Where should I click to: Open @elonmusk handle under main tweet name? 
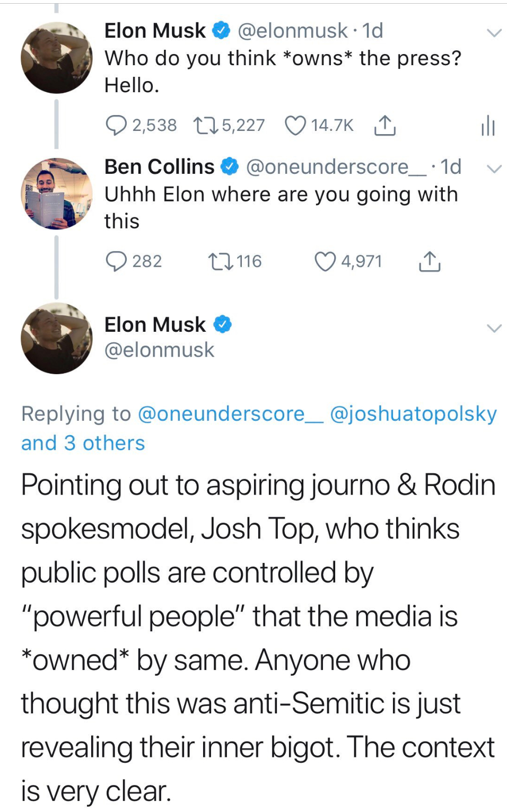click(159, 350)
